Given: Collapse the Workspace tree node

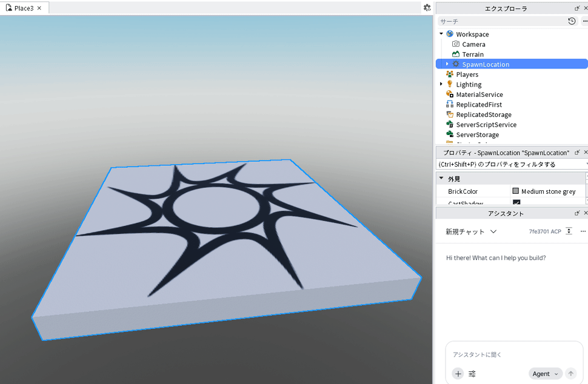Looking at the screenshot, I should point(441,34).
